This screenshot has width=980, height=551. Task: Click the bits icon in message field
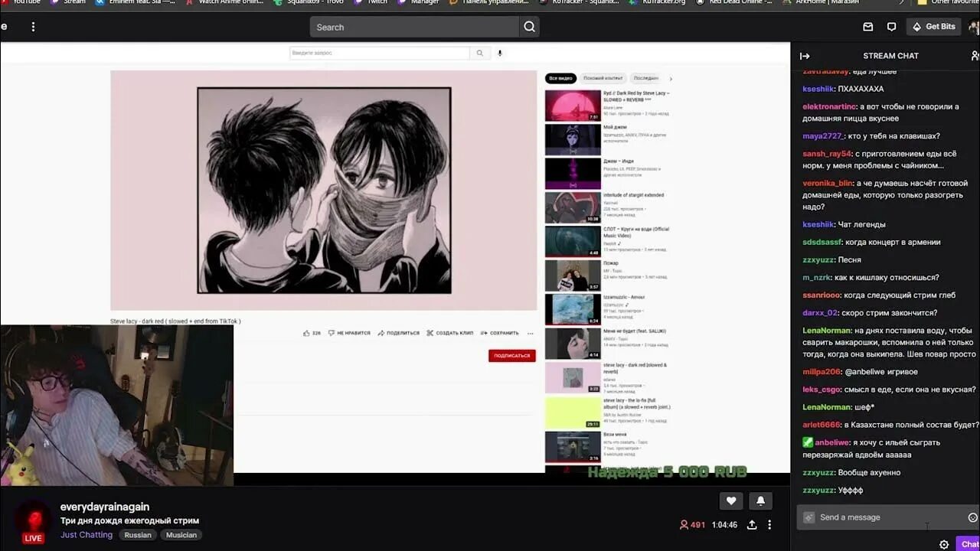[x=808, y=517]
